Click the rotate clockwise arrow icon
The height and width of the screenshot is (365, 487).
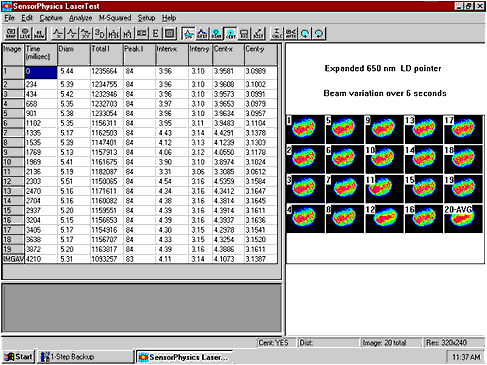(319, 33)
